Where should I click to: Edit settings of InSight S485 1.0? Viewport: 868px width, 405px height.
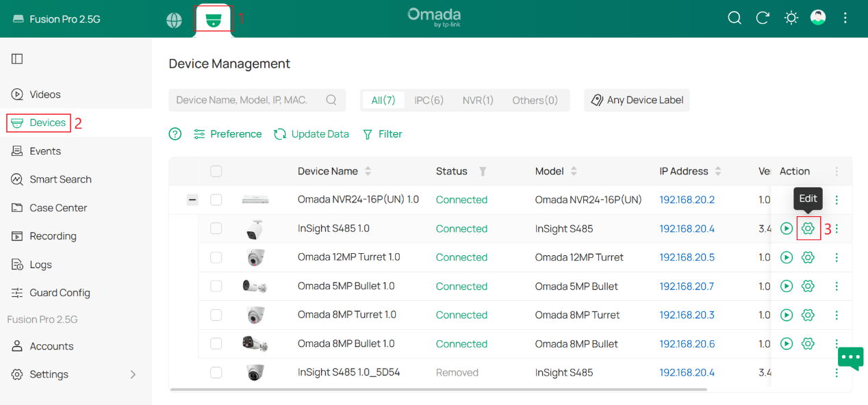[x=808, y=228]
